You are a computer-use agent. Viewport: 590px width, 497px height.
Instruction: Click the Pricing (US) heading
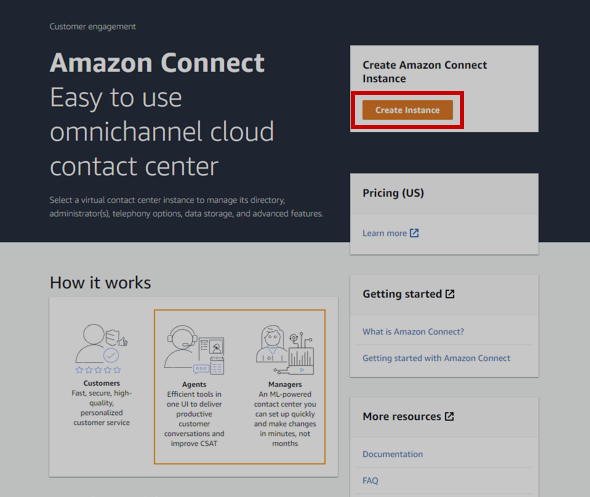click(x=393, y=193)
